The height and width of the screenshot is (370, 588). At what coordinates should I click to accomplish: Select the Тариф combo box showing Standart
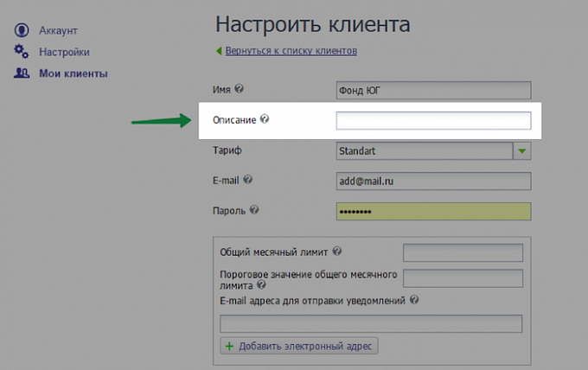click(x=433, y=150)
